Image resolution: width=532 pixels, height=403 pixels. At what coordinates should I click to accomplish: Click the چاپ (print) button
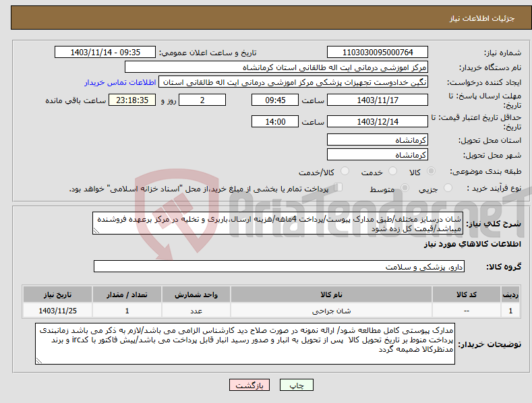(296, 385)
